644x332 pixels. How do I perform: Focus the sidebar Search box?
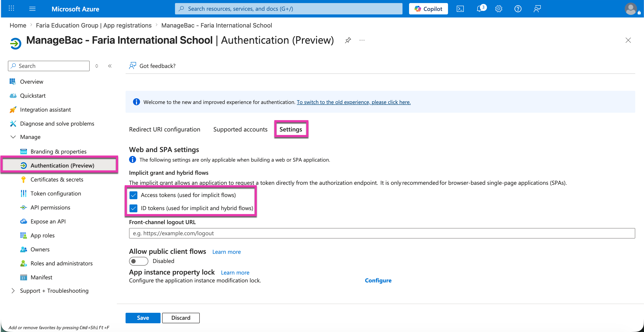pos(49,66)
